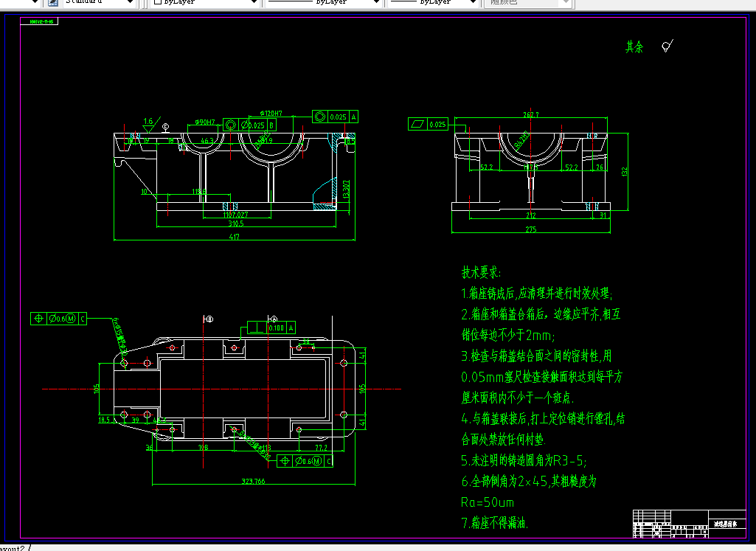The width and height of the screenshot is (756, 551).
Task: Click the plot style '随颜色' combo box
Action: tap(527, 2)
